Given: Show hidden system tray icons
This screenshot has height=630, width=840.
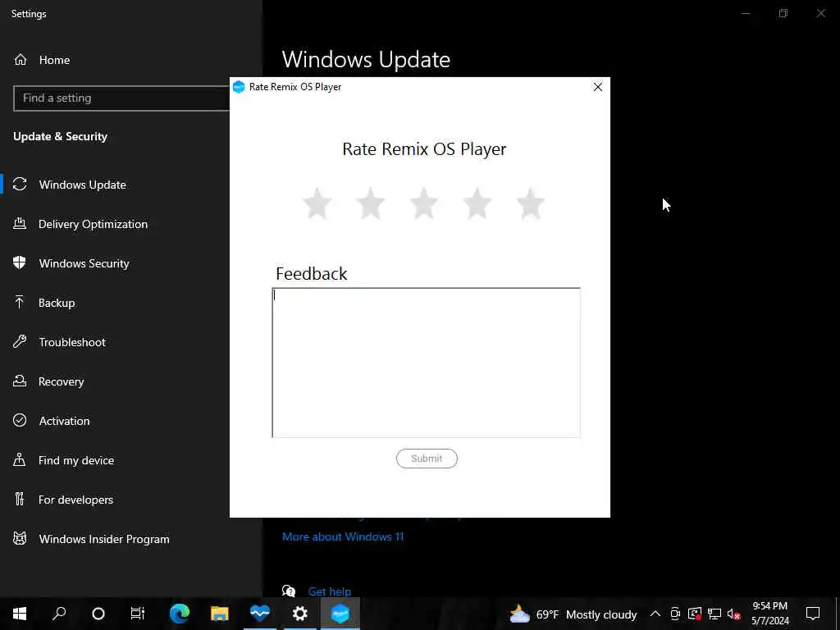Looking at the screenshot, I should tap(655, 614).
